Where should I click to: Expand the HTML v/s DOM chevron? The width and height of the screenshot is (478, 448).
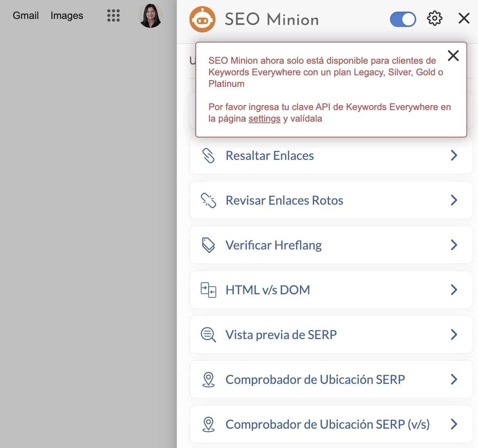click(x=454, y=290)
